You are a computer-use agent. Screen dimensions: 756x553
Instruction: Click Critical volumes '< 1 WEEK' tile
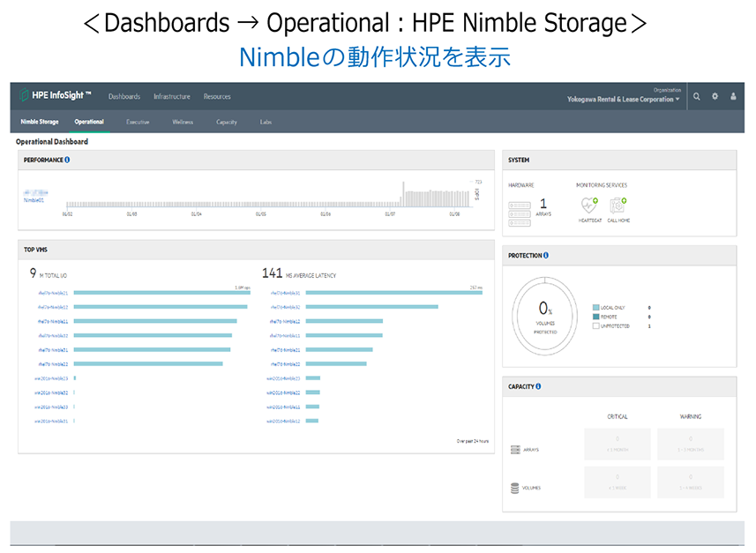[618, 482]
